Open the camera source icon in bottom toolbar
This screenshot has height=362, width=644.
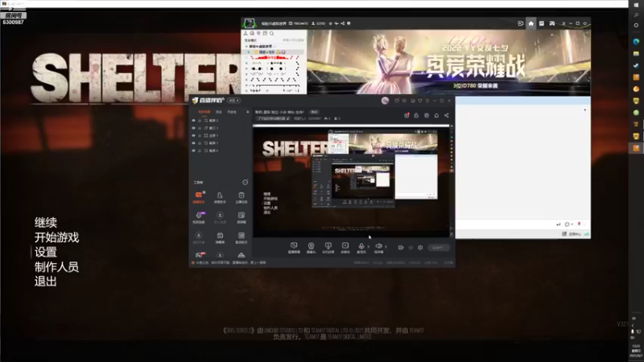tap(311, 246)
